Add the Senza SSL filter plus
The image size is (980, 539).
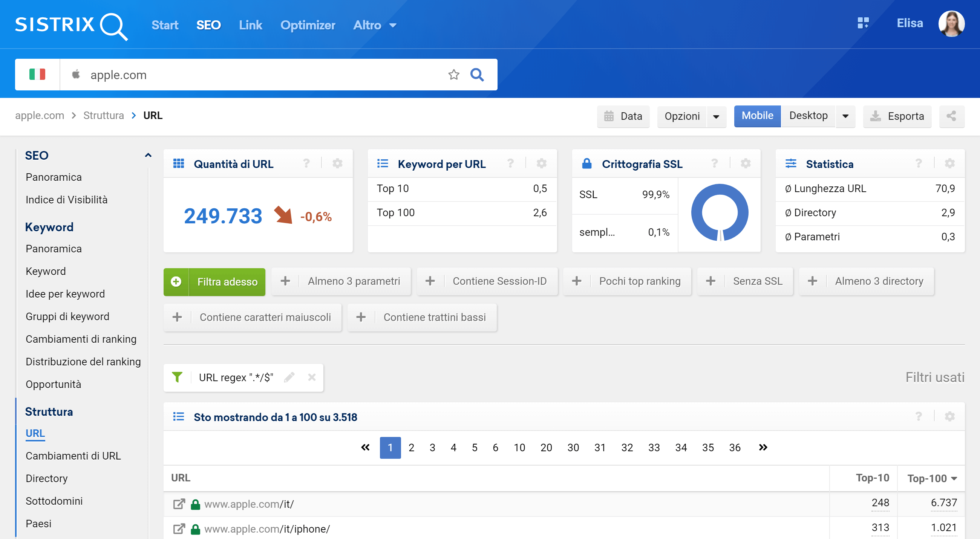[710, 281]
